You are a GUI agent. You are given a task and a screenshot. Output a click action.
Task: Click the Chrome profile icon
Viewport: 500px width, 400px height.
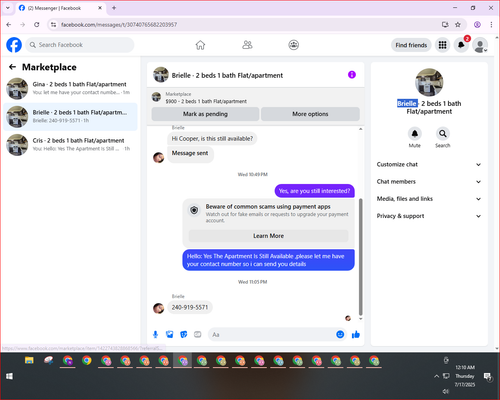(x=477, y=24)
